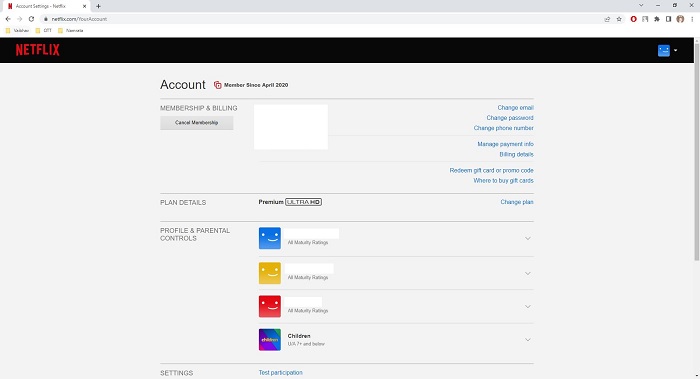Open the Chrome user profile avatar
This screenshot has width=700, height=379.
tap(680, 19)
